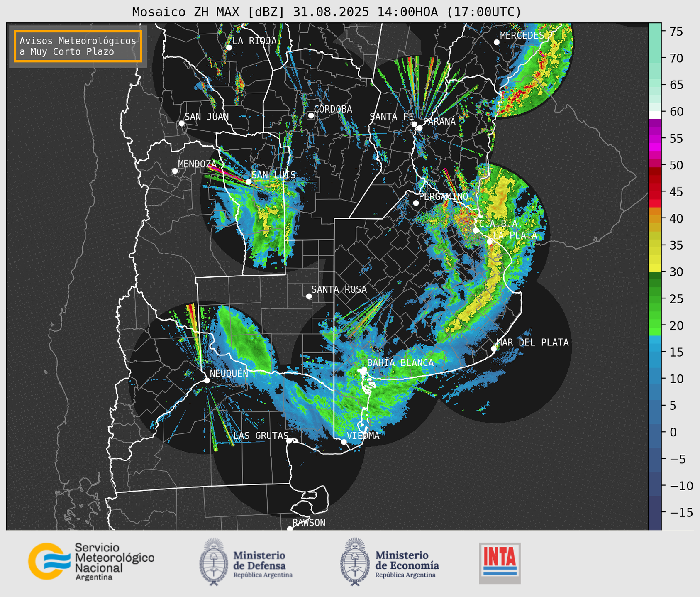Viewport: 700px width, 597px height.
Task: Click the PERGAMINO city marker dot
Action: [x=416, y=203]
